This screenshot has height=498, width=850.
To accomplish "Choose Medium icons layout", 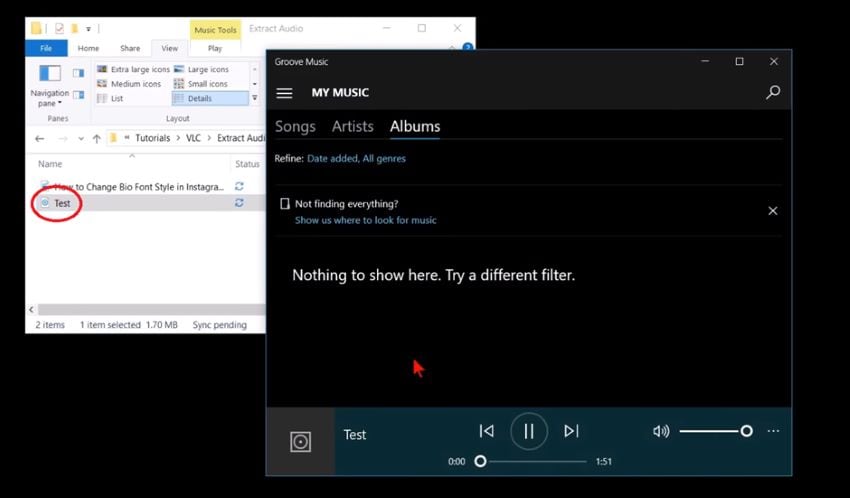I will coord(129,84).
